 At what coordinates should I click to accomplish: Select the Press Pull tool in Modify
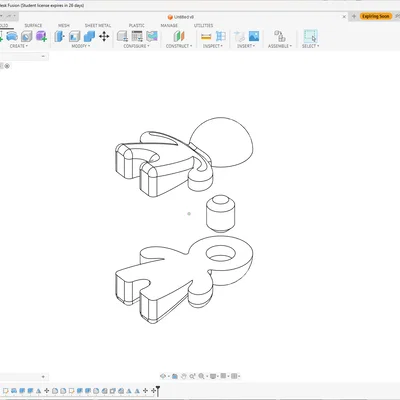coord(59,36)
